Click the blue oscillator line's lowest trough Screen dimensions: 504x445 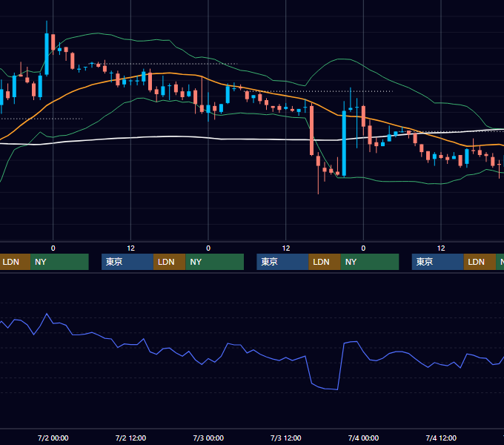[336, 389]
